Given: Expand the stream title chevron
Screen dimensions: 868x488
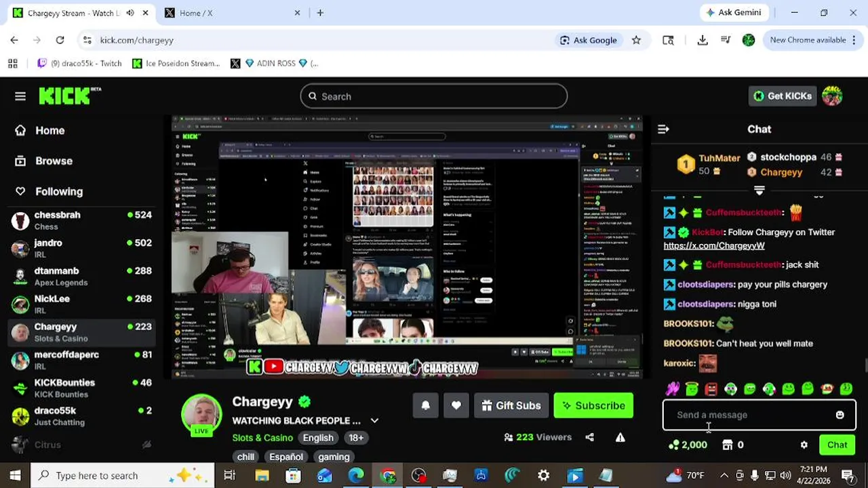Looking at the screenshot, I should coord(374,421).
